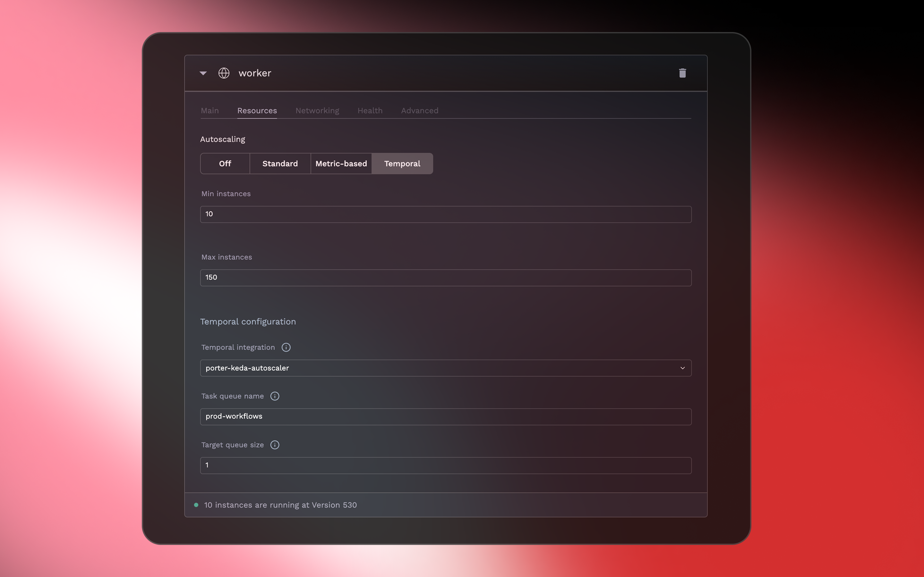Set autoscaling to Off

[225, 164]
